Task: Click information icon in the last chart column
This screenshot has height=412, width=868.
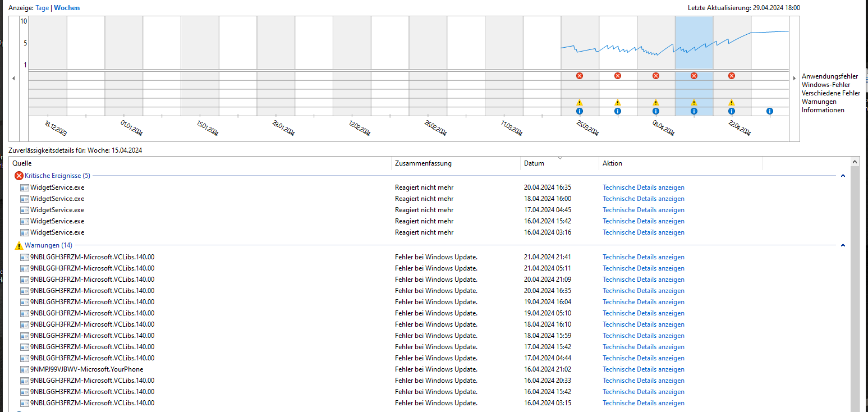Action: (770, 111)
